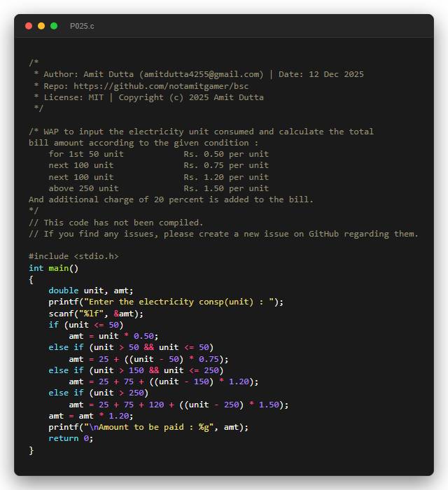Click the 'above 250 unit' comment text
448x490 pixels.
[x=84, y=188]
